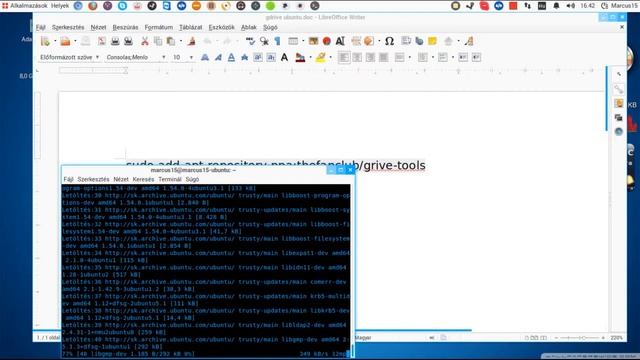Open the Paragraph Style combo box
The width and height of the screenshot is (640, 360).
click(69, 58)
